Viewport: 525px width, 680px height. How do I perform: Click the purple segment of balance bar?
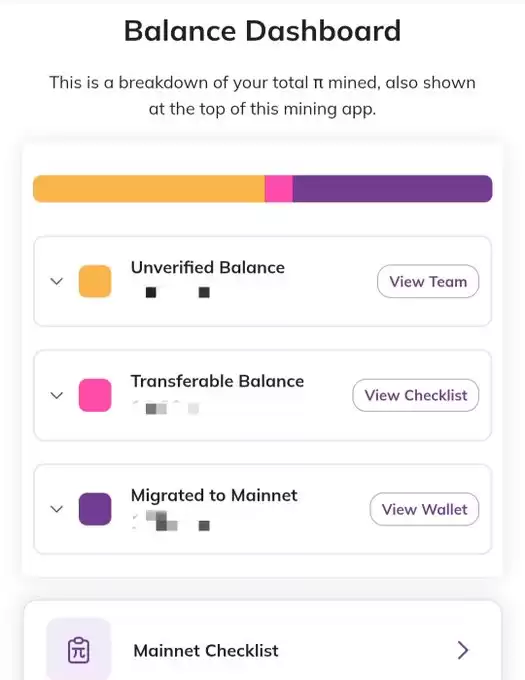[x=392, y=189]
